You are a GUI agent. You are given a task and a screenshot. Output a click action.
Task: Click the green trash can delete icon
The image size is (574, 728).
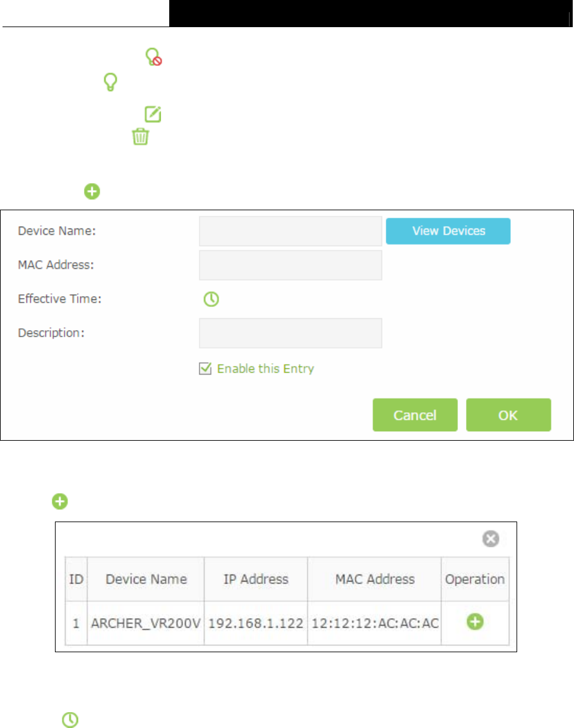click(x=140, y=136)
